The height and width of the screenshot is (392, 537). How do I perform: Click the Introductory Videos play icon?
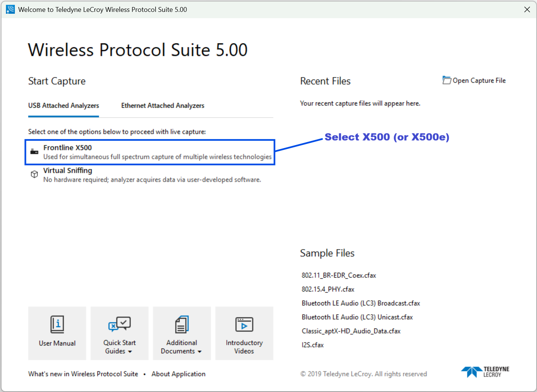pos(244,324)
